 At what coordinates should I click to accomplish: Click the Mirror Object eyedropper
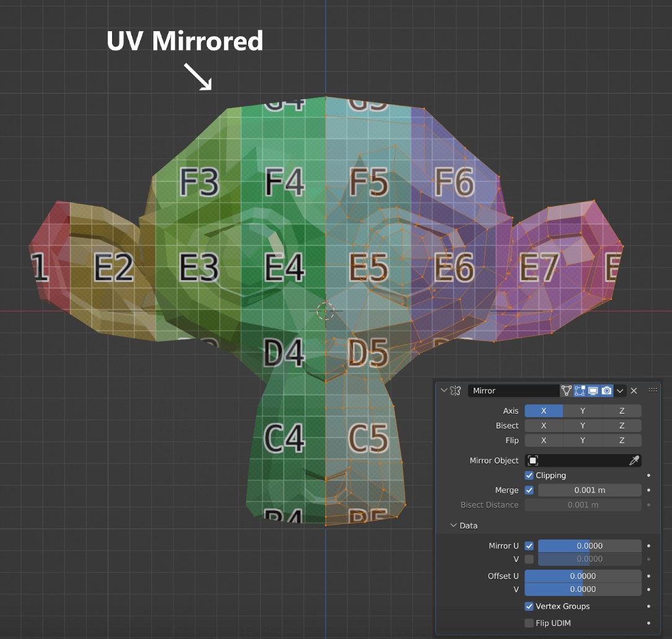click(634, 460)
